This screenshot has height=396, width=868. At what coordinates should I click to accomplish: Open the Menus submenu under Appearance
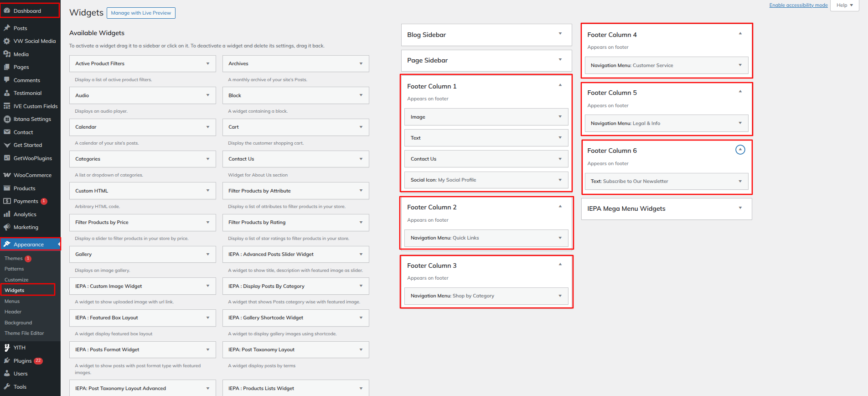[x=12, y=301]
